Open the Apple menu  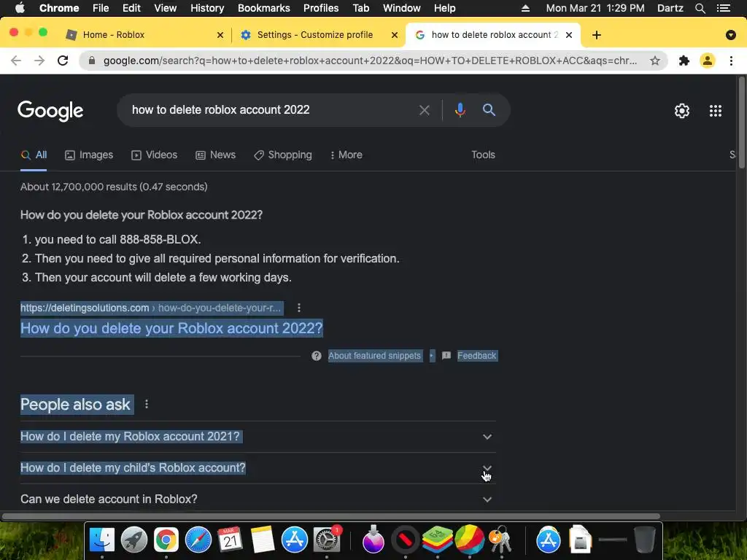[20, 8]
